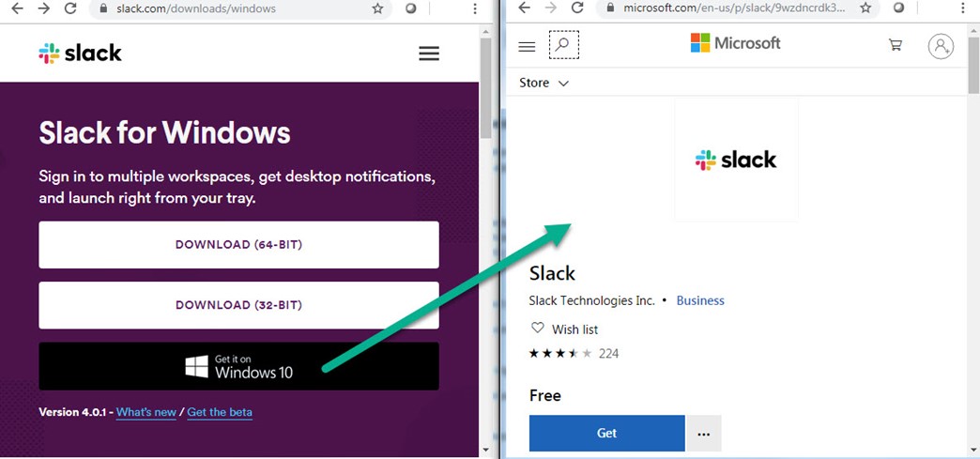Click the Microsoft logo
Screen dimensions: 980x459
pyautogui.click(x=735, y=43)
